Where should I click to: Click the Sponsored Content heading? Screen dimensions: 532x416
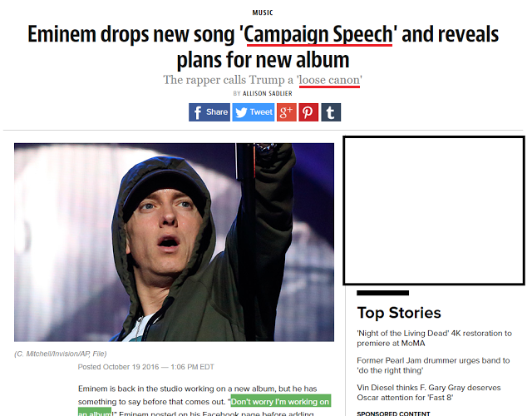(x=393, y=414)
